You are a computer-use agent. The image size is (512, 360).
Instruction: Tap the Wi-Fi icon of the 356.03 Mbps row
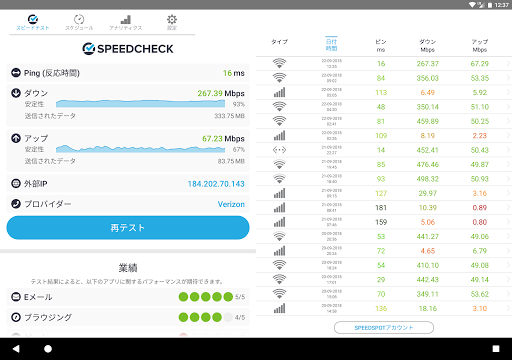pyautogui.click(x=279, y=78)
